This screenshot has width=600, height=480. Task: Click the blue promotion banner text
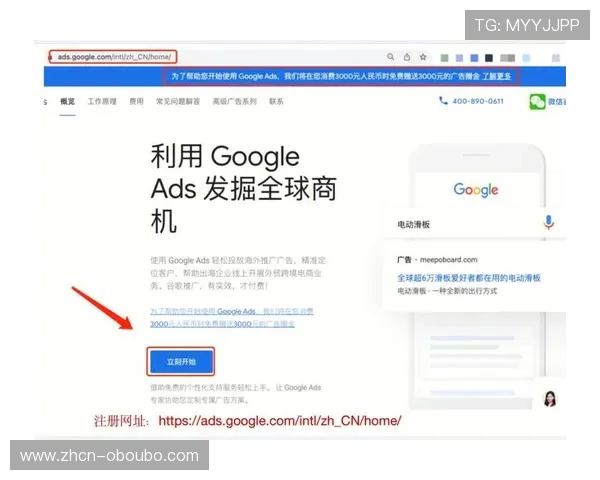click(325, 76)
